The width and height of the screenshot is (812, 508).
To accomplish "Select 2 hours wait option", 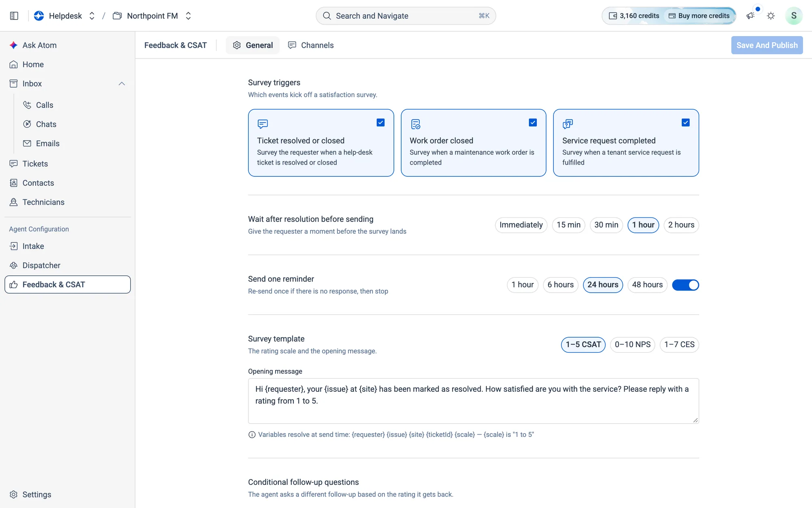I will tap(681, 225).
